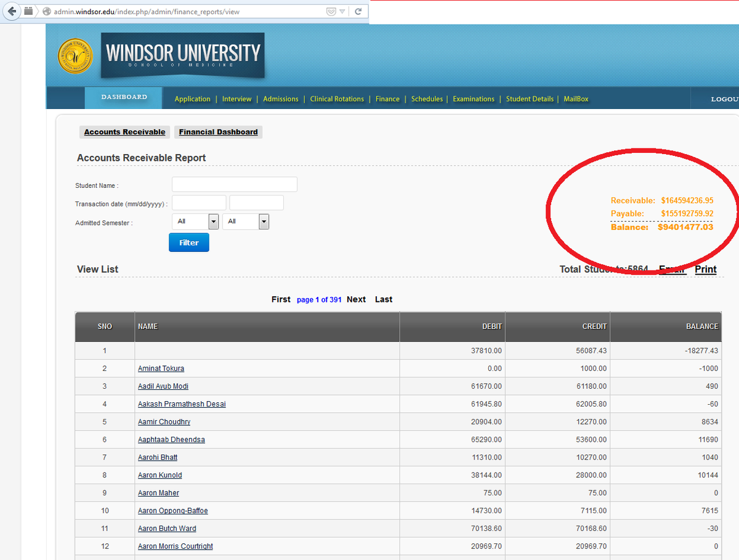Click the LOGOUT link
Screen dimensions: 739x560
coord(725,99)
